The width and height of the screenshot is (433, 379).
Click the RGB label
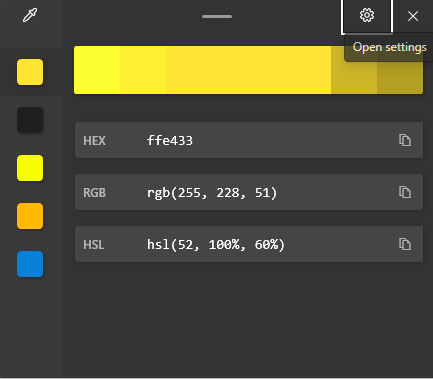pos(94,193)
